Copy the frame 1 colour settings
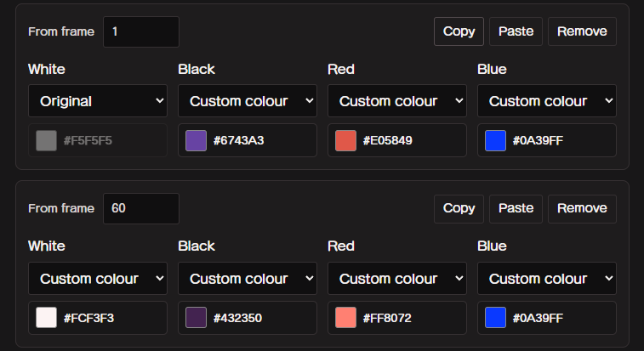This screenshot has height=351, width=644. [x=459, y=31]
